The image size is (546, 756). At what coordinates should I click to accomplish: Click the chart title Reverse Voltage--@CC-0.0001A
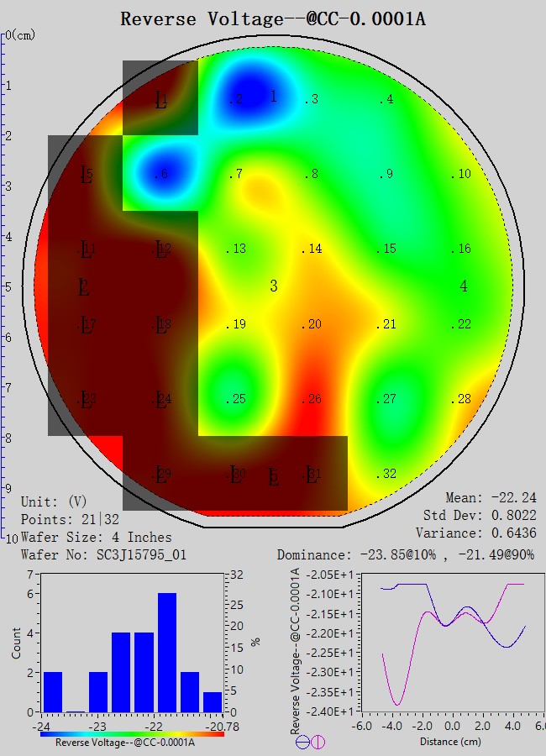(273, 18)
